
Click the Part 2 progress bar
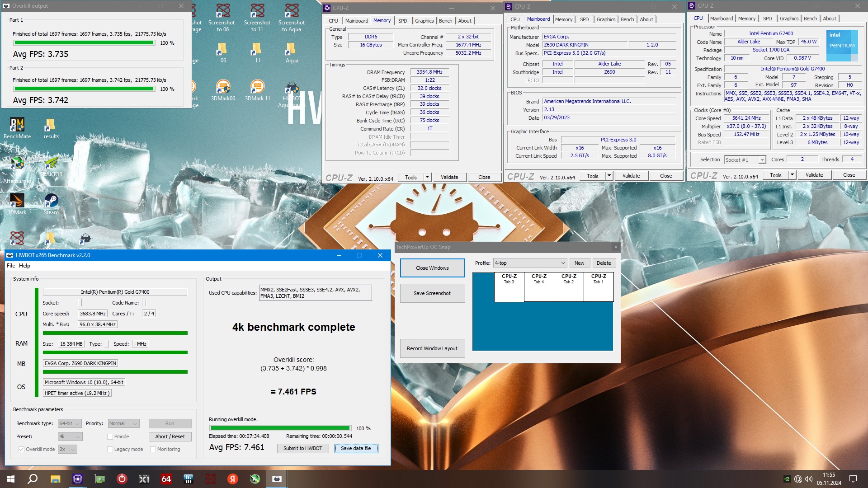(x=84, y=89)
